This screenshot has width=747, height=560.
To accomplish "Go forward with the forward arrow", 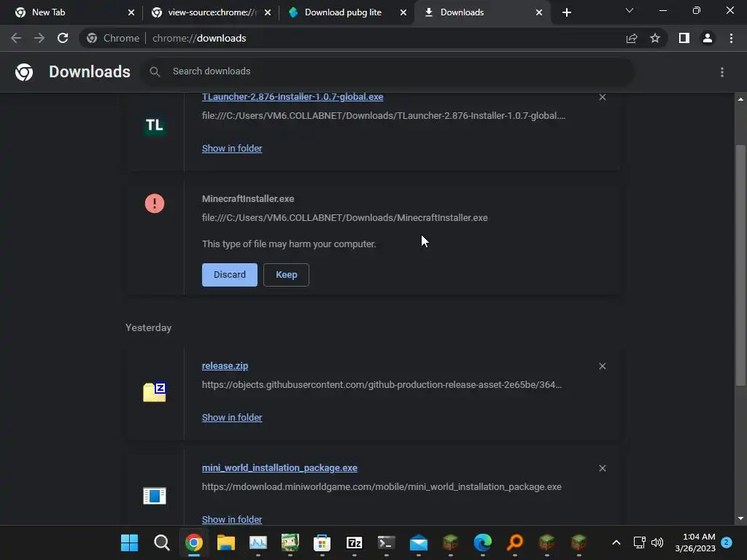I will click(x=39, y=38).
